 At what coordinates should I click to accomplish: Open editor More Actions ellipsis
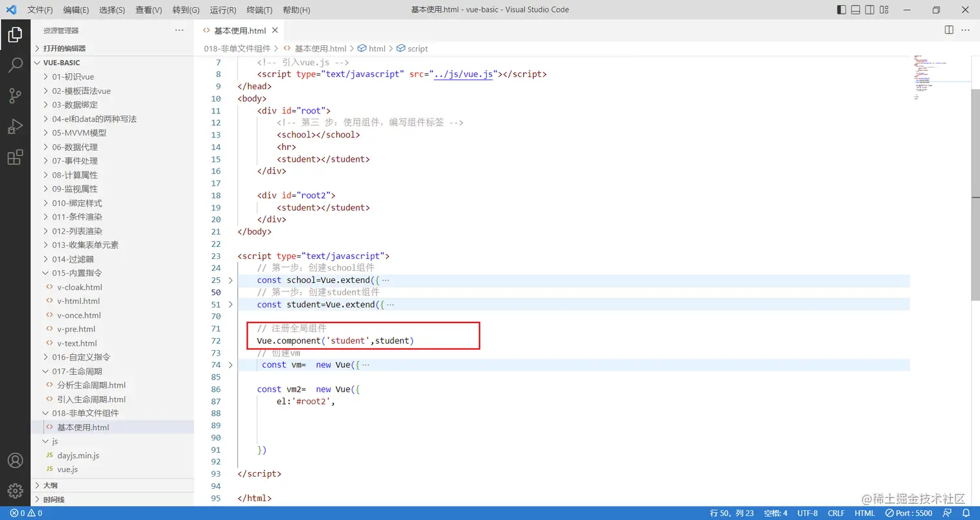[x=966, y=30]
